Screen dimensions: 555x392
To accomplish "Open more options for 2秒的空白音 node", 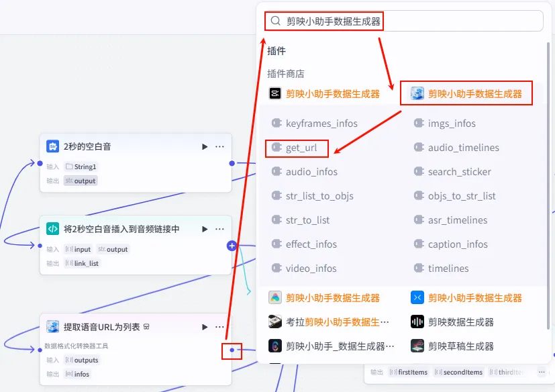I will click(219, 146).
